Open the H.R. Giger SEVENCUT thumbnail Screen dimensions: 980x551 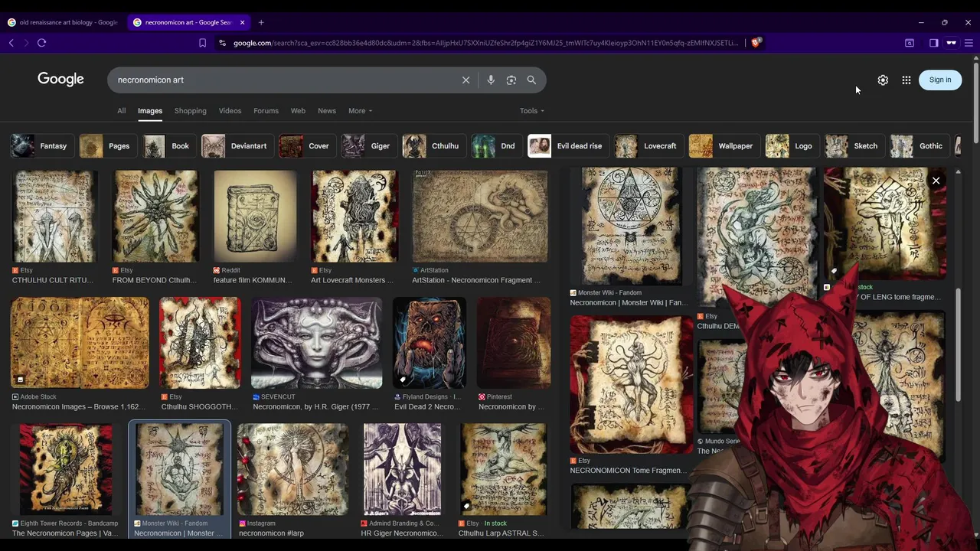click(x=317, y=343)
